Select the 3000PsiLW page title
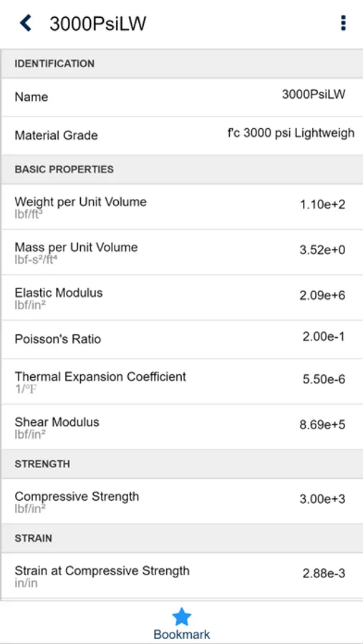The image size is (363, 644). 98,24
